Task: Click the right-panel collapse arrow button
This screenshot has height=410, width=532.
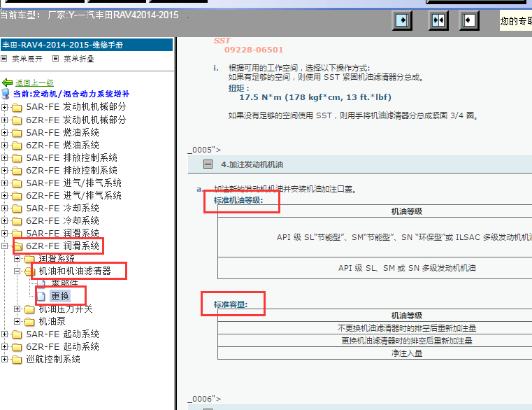Action: click(468, 20)
